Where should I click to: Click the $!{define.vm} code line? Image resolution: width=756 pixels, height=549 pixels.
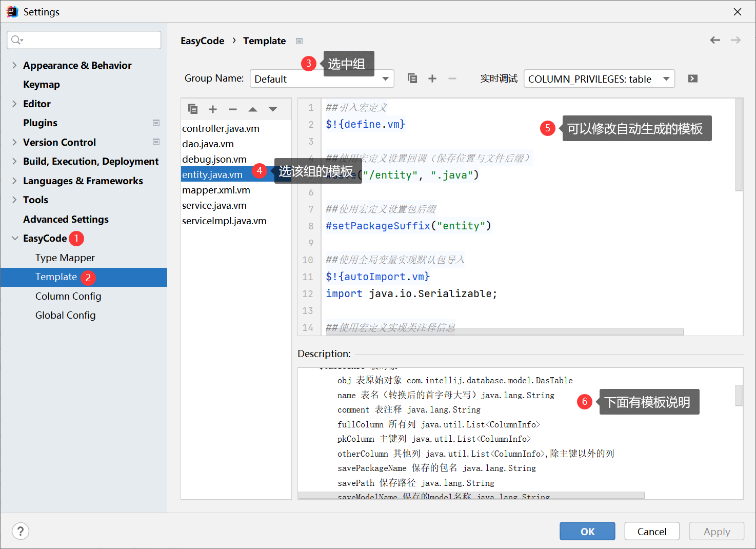(365, 124)
